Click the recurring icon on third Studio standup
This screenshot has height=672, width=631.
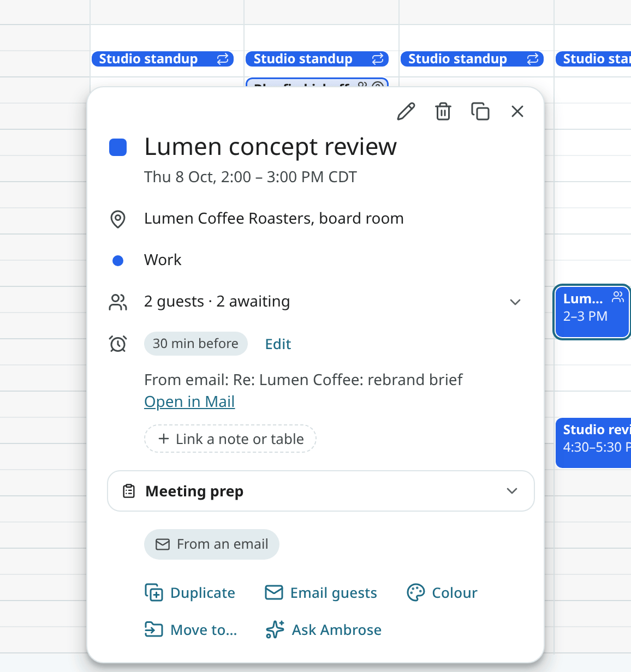tap(533, 59)
